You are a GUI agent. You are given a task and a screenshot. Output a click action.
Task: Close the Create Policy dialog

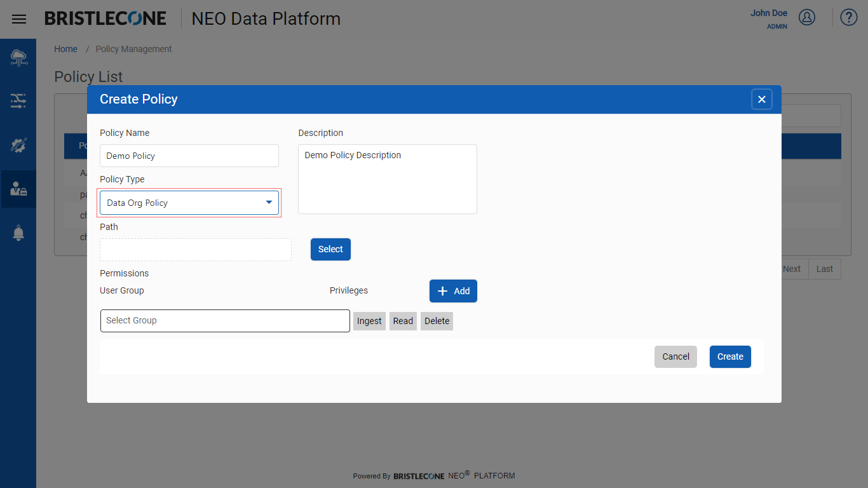click(762, 99)
